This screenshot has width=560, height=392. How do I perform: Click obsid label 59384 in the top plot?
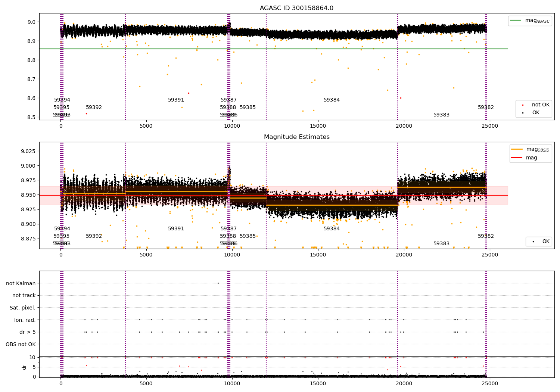tap(332, 100)
